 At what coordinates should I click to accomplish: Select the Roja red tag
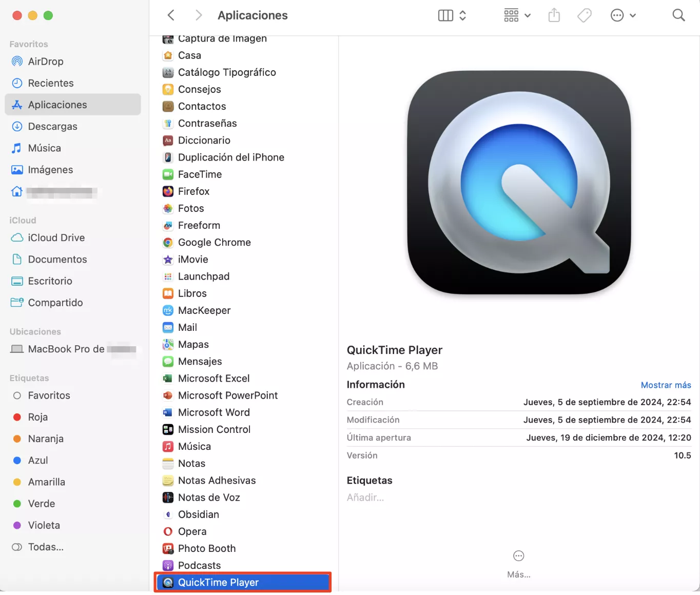point(37,418)
